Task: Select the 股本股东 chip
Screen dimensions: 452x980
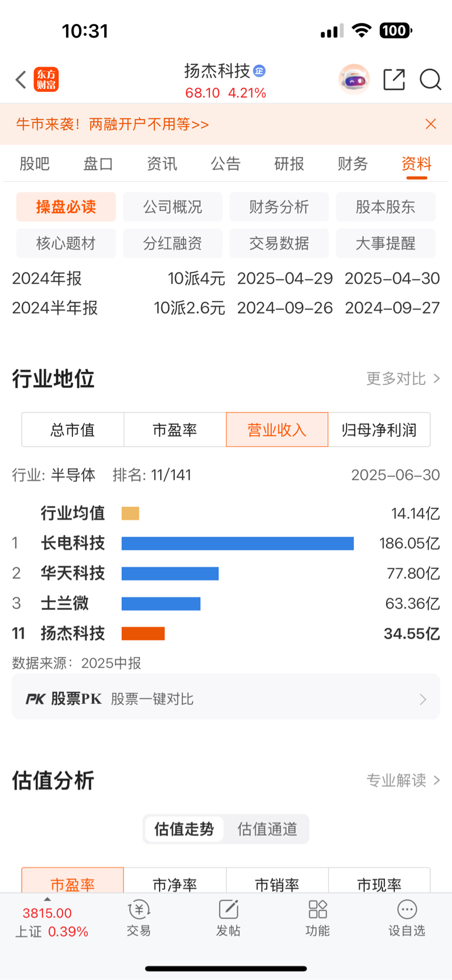Action: [x=385, y=207]
